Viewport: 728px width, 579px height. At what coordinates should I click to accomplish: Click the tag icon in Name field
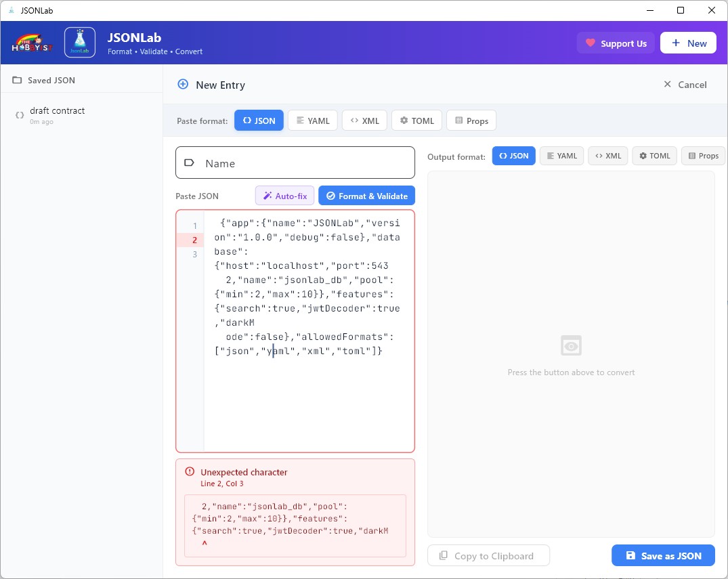(x=190, y=163)
